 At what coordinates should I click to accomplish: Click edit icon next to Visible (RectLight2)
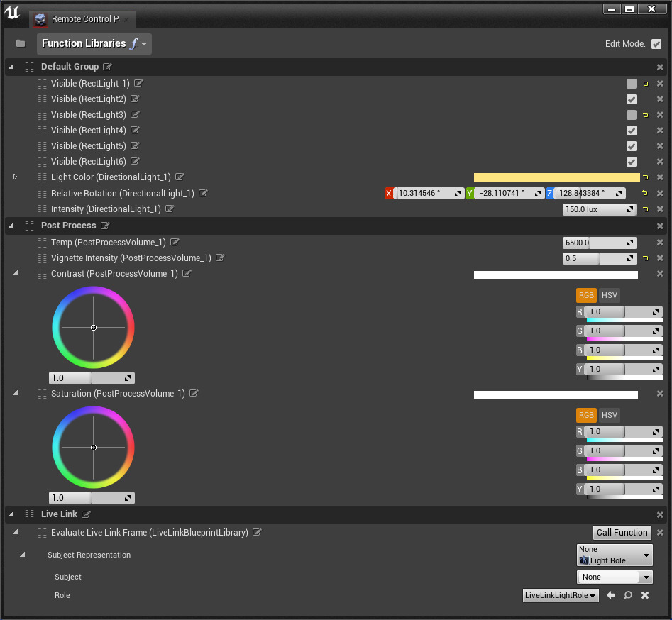135,99
